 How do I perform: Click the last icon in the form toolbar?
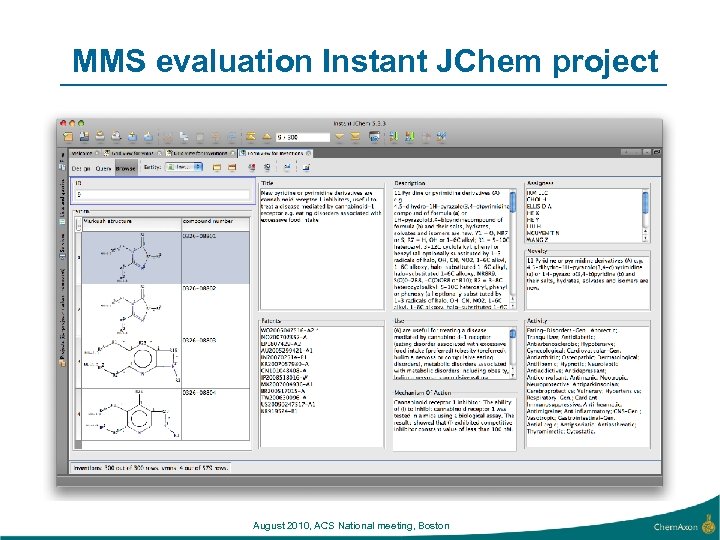click(x=306, y=168)
